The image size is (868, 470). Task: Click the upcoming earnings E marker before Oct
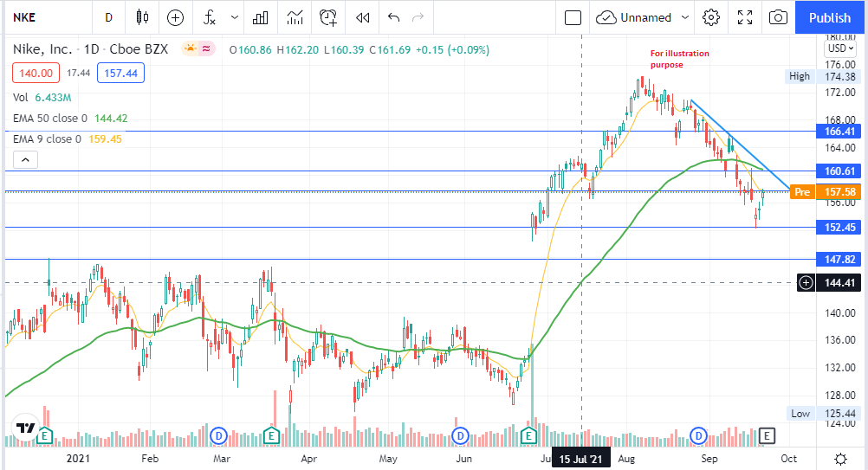click(x=767, y=436)
